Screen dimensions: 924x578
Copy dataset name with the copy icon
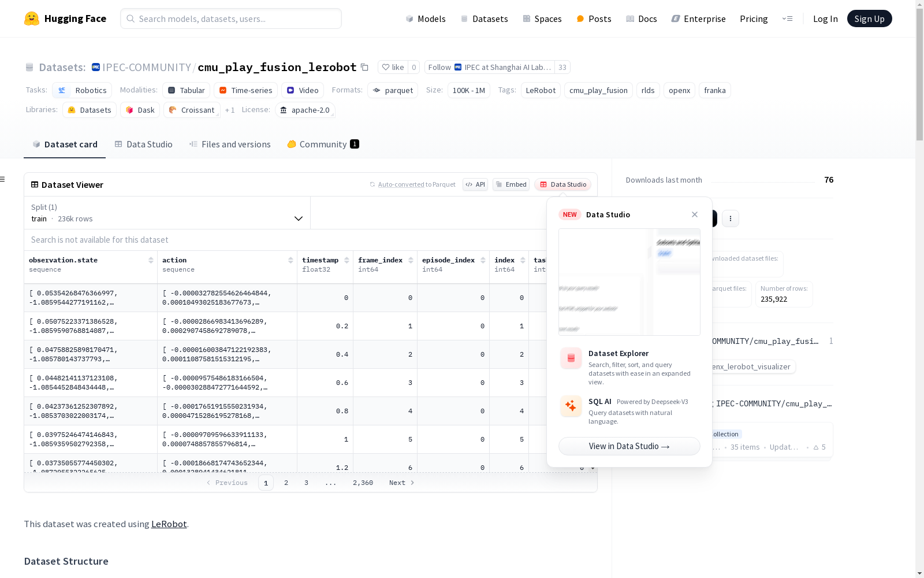(x=364, y=67)
